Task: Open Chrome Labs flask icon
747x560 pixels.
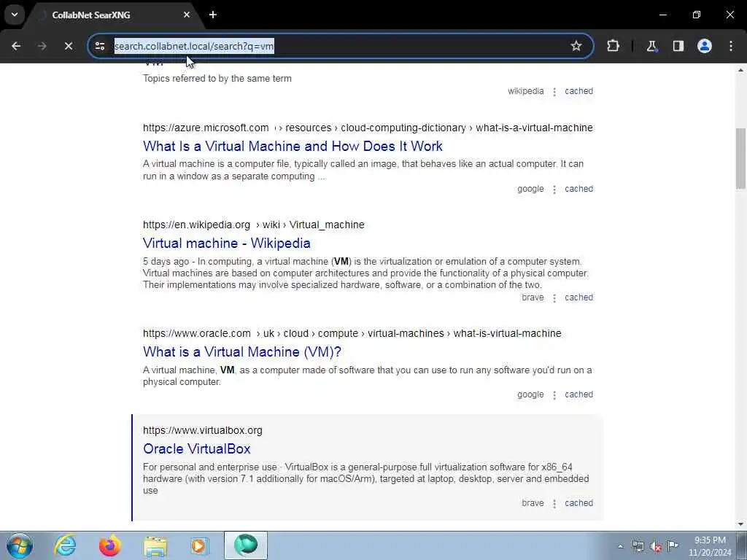Action: point(651,46)
